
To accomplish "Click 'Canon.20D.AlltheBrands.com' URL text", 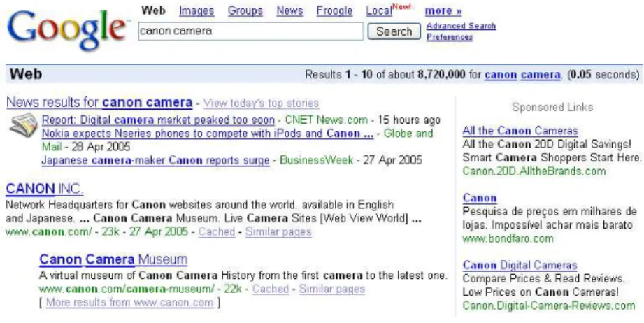I will point(534,171).
